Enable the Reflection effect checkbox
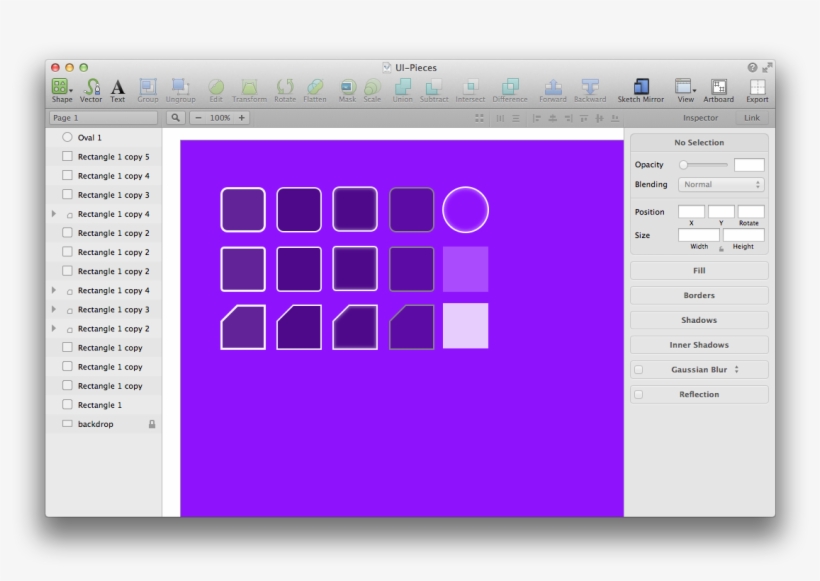The height and width of the screenshot is (581, 820). [637, 394]
